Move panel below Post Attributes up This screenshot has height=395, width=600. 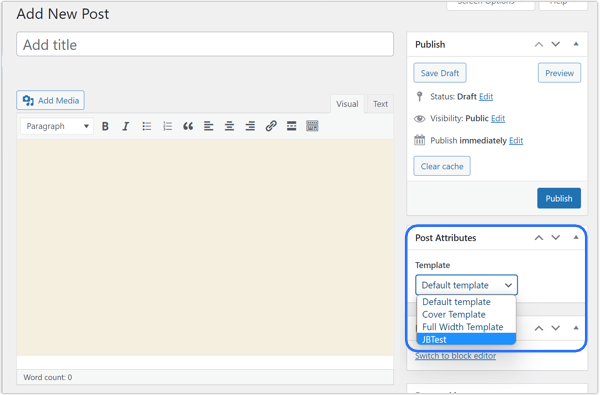pyautogui.click(x=539, y=328)
